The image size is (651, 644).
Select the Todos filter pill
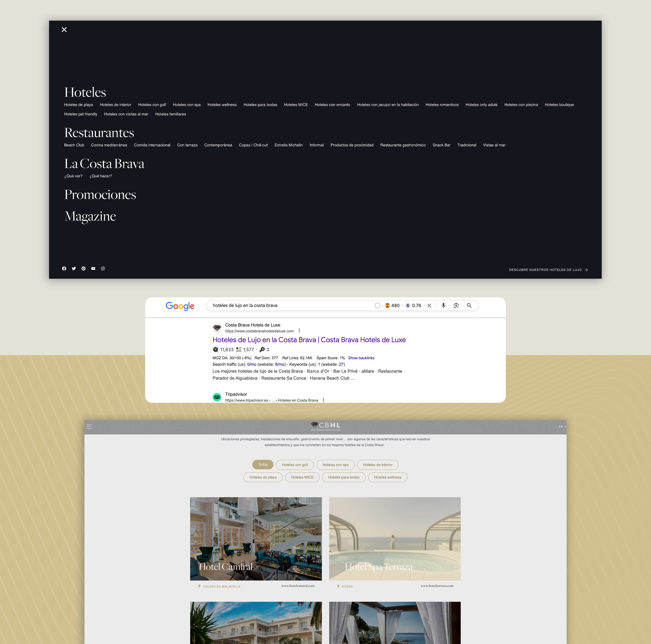(263, 465)
